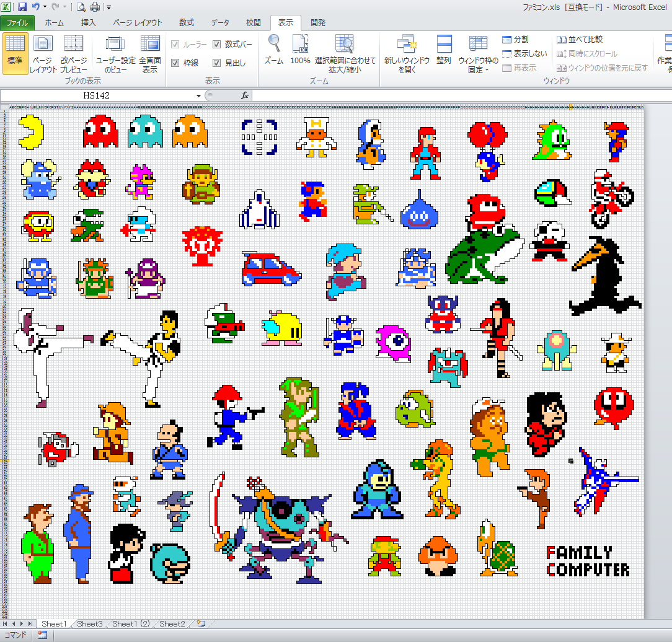Select the 標準 normal view button
Image resolution: width=672 pixels, height=642 pixels.
(x=15, y=53)
